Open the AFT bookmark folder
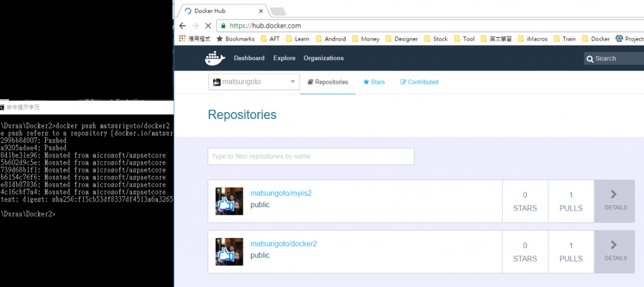 point(270,38)
